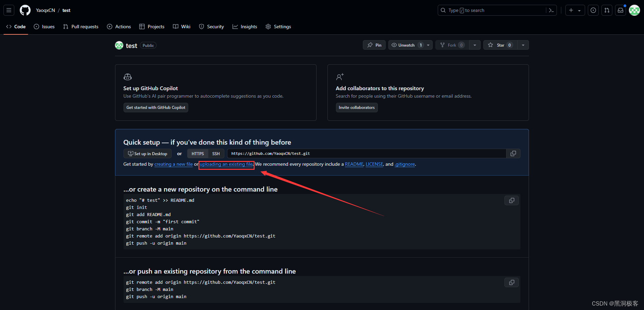
Task: Expand the Fork options dropdown arrow
Action: click(475, 45)
